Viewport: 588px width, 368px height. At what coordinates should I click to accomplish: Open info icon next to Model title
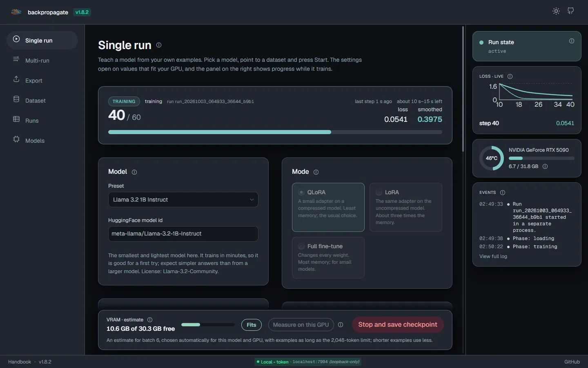point(134,172)
